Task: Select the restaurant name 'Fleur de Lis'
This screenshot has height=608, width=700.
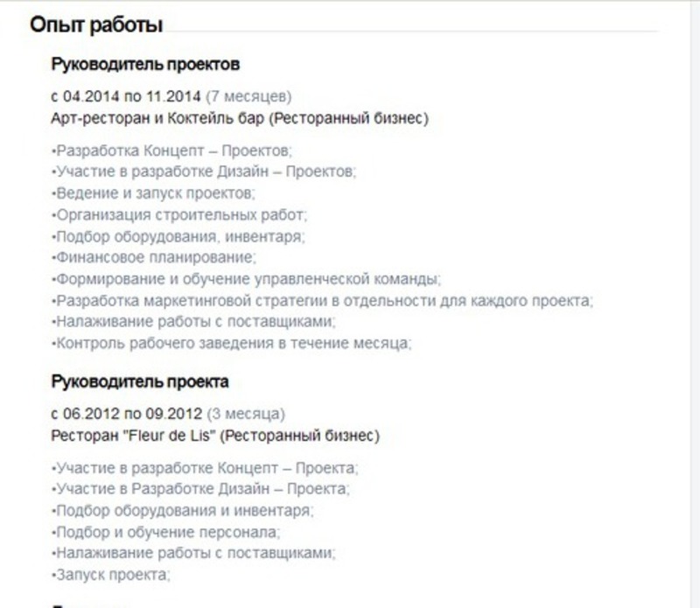Action: pyautogui.click(x=169, y=436)
